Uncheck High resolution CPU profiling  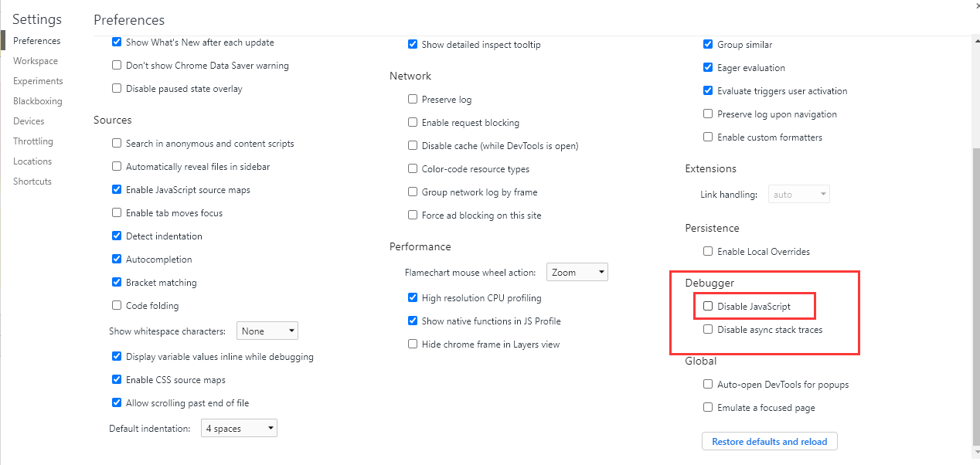413,298
